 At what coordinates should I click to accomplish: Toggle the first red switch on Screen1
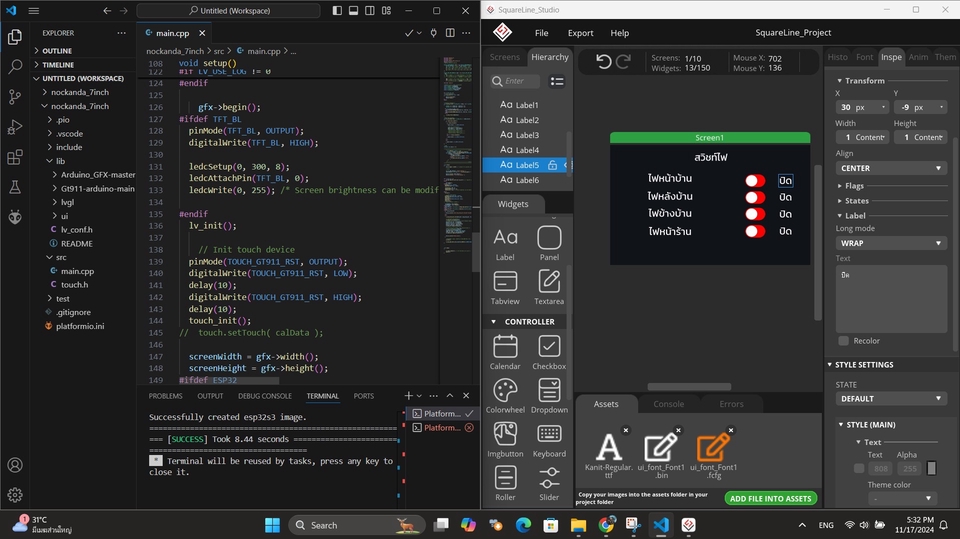[755, 180]
